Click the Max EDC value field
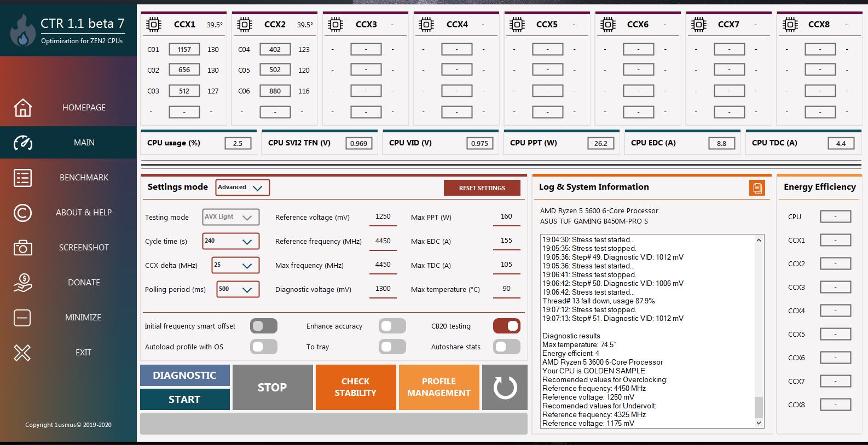Viewport: 868px width, 445px height. (x=507, y=241)
